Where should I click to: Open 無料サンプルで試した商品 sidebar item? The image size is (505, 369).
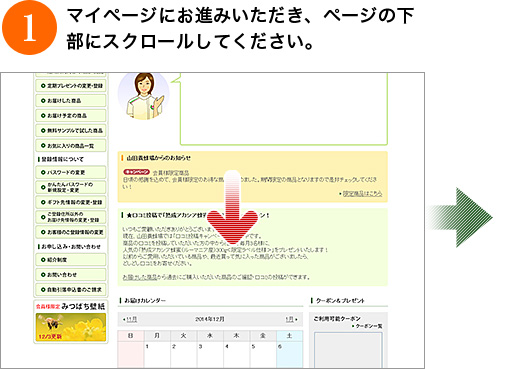click(x=71, y=130)
